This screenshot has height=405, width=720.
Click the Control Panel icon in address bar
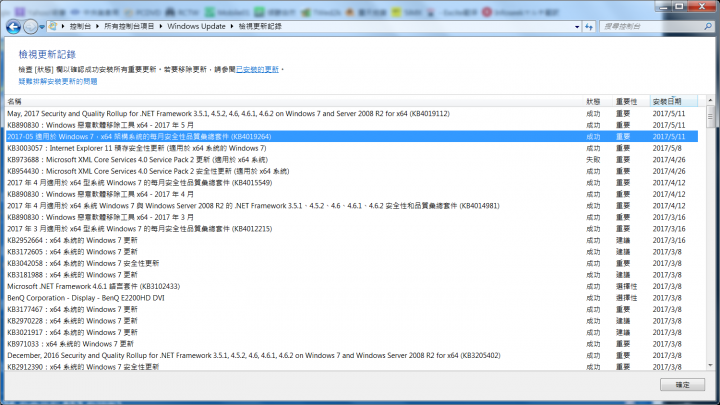pyautogui.click(x=53, y=27)
